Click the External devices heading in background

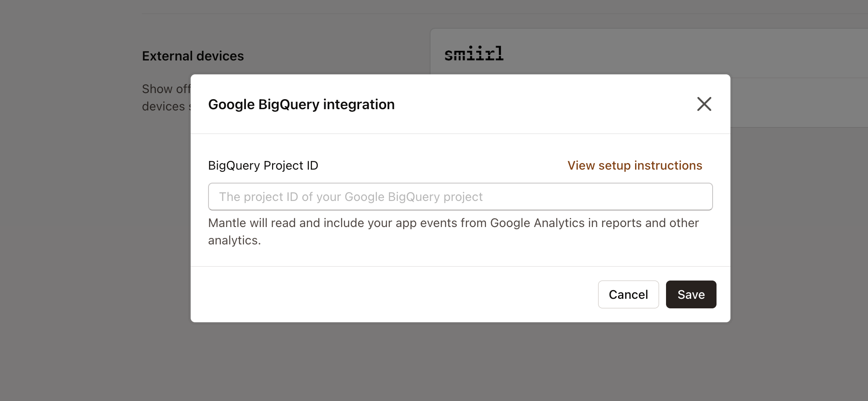(193, 56)
